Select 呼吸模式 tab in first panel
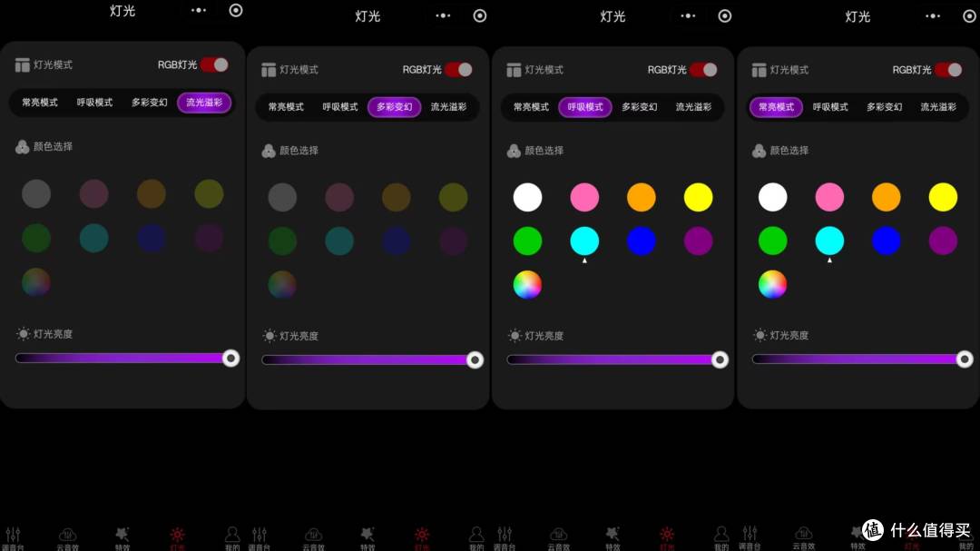 [x=95, y=103]
